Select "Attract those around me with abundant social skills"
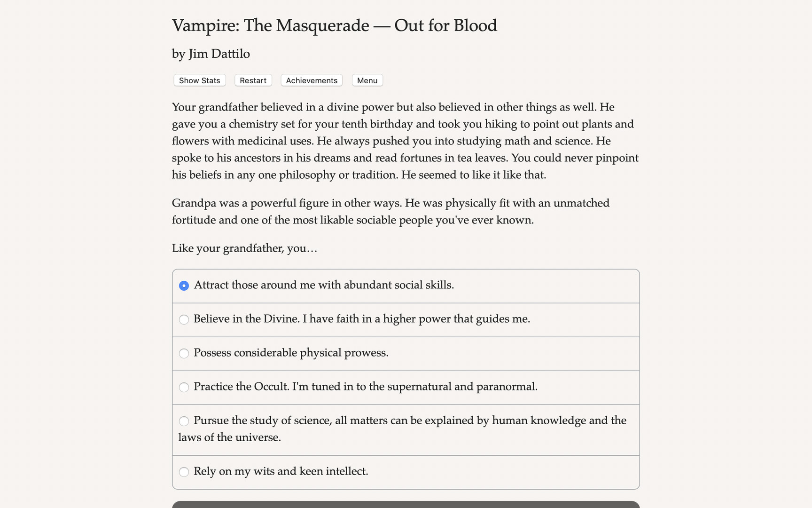 click(x=324, y=286)
